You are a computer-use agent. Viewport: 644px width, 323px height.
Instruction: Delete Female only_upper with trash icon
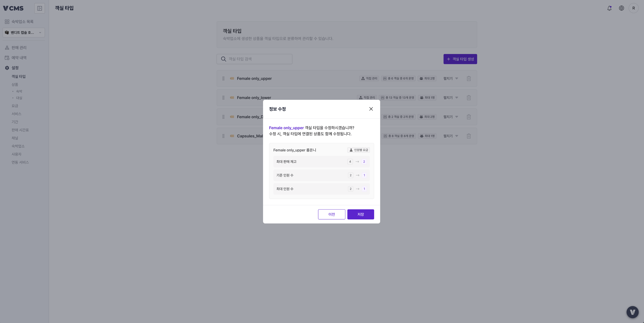pyautogui.click(x=469, y=78)
